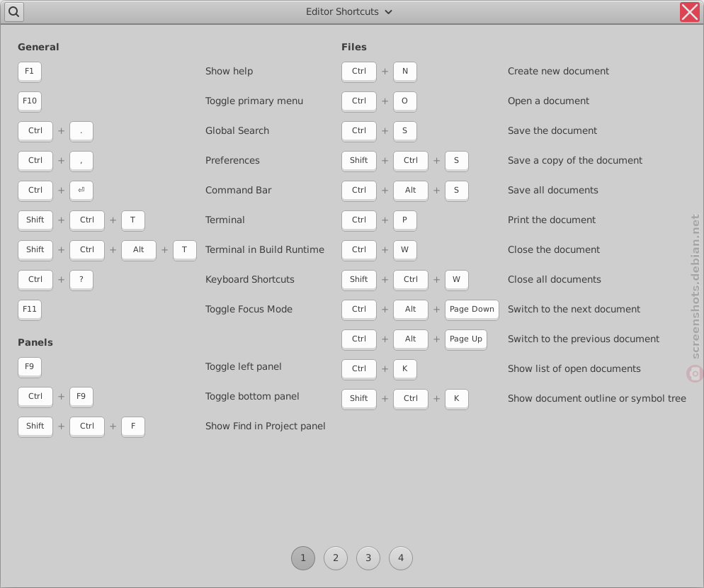The image size is (704, 588).
Task: Click the comma key in Preferences row
Action: (81, 161)
